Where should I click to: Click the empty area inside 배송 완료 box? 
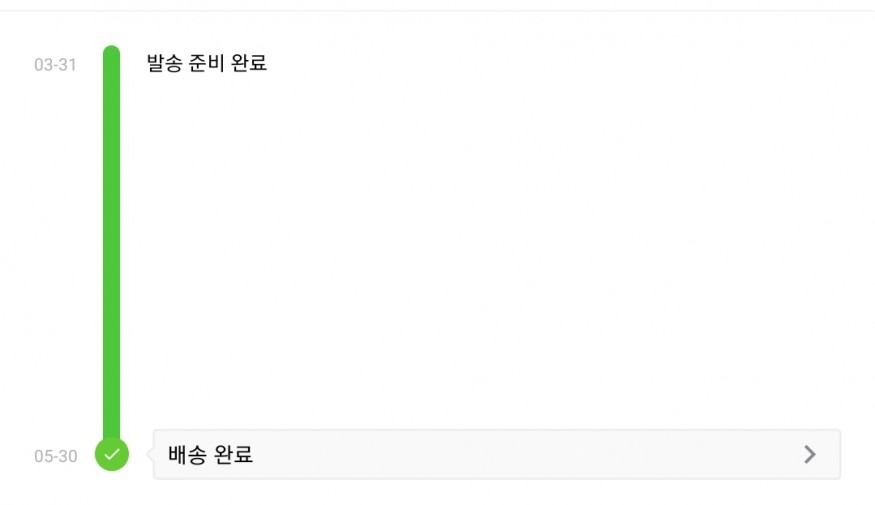(x=525, y=454)
